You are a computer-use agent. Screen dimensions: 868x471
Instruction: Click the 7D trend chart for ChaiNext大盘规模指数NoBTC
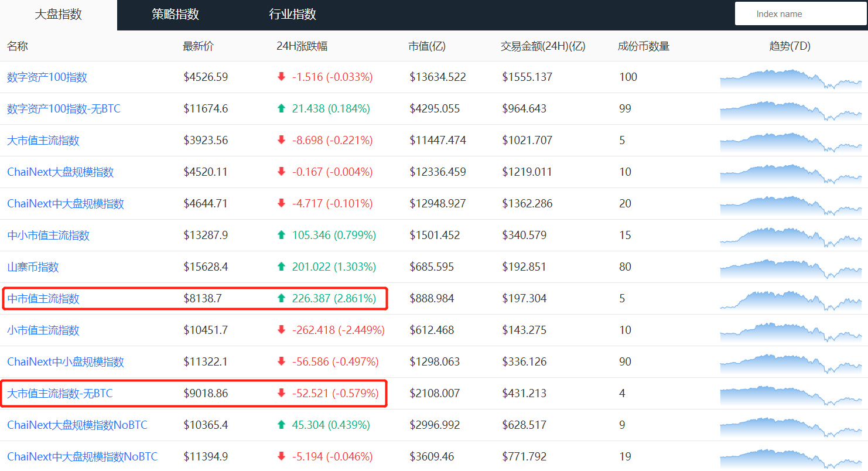[x=791, y=426]
